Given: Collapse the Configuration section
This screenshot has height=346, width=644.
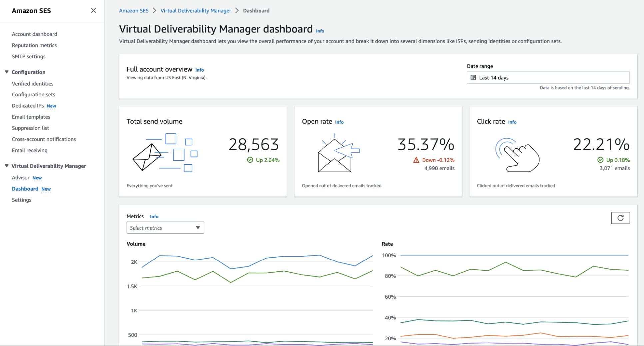Looking at the screenshot, I should click(x=7, y=72).
